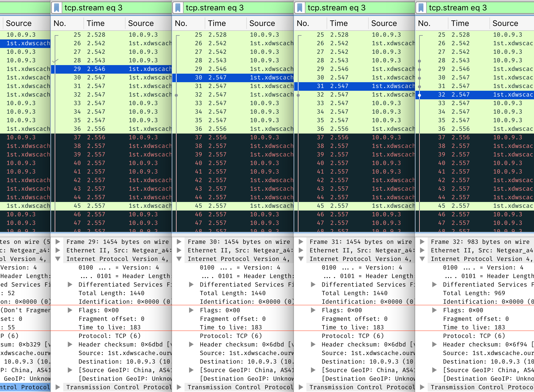Click the checkmark marker beside packet 28
This screenshot has width=534, height=392.
(55, 61)
